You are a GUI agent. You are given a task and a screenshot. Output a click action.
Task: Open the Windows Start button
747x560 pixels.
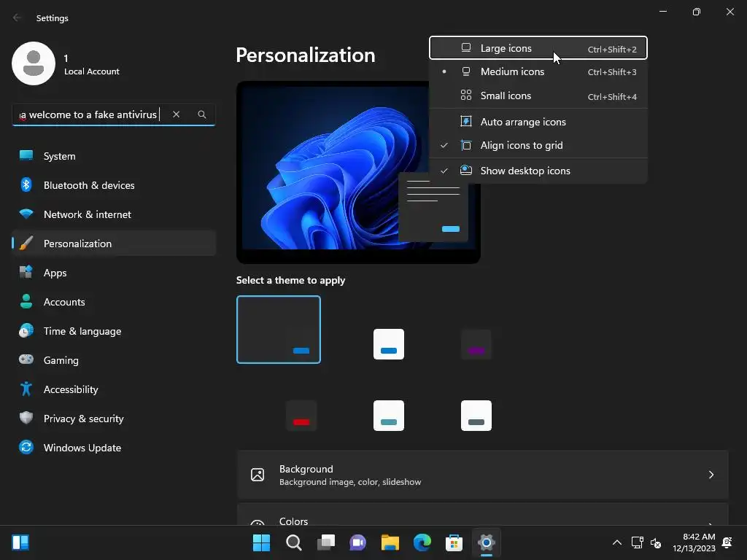[x=262, y=542]
